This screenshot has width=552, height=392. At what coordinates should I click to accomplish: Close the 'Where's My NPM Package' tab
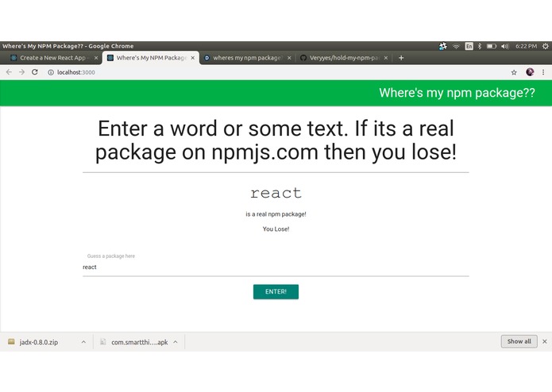[192, 58]
